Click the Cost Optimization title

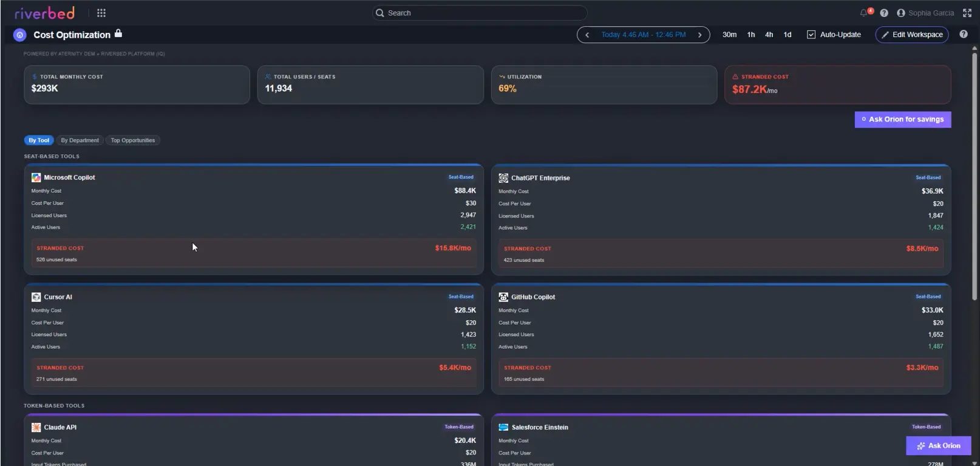pyautogui.click(x=72, y=35)
